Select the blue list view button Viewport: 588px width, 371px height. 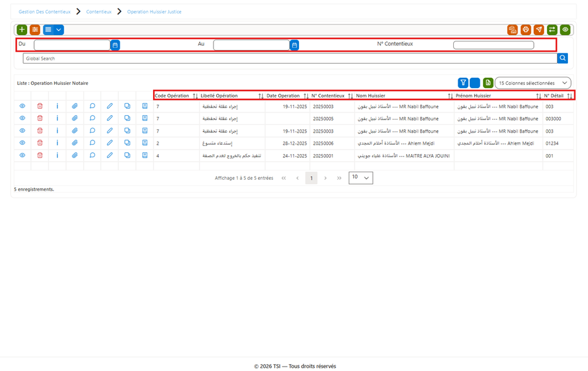pos(48,30)
